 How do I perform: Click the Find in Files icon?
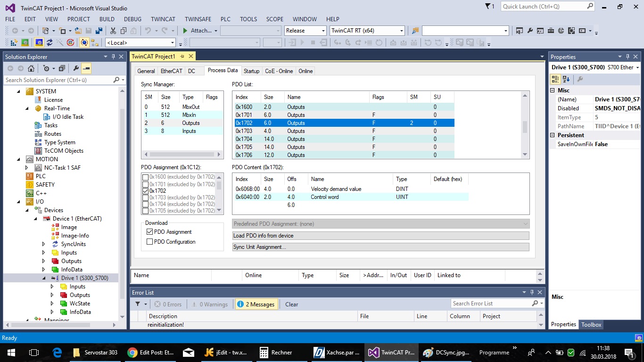pyautogui.click(x=415, y=31)
